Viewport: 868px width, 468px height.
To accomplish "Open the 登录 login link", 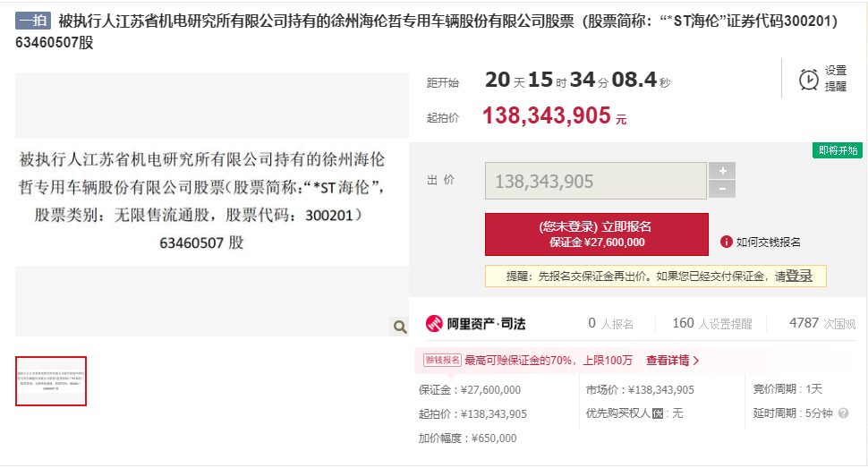I will pos(799,276).
